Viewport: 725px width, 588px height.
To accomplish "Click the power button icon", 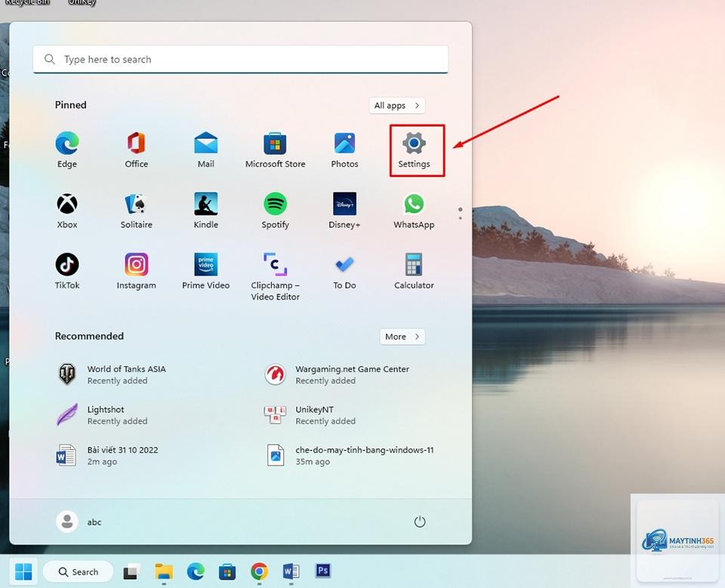I will 419,522.
